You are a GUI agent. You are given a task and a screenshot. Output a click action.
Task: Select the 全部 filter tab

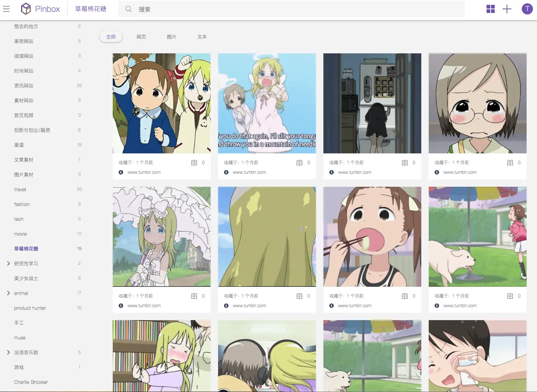pyautogui.click(x=111, y=37)
